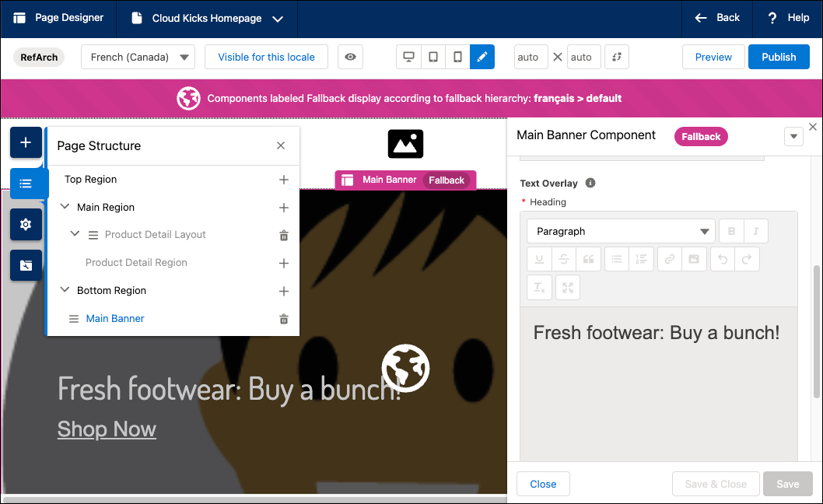This screenshot has height=504, width=823.
Task: Toggle bold formatting in Heading editor
Action: coord(731,231)
